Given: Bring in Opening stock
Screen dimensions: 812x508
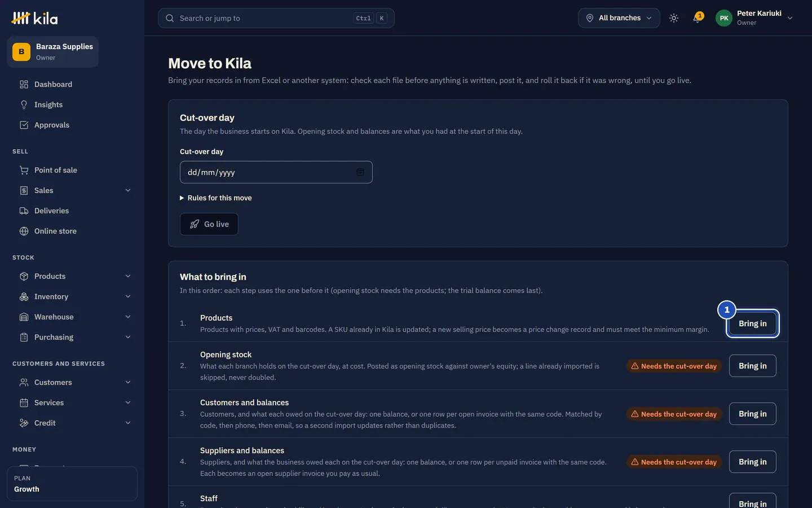Looking at the screenshot, I should [x=753, y=366].
